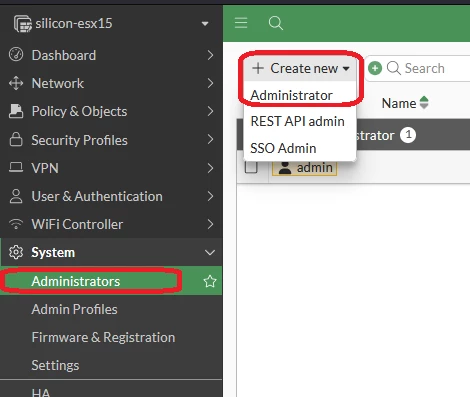Expand the Dashboard chevron
This screenshot has width=470, height=397.
[x=210, y=55]
